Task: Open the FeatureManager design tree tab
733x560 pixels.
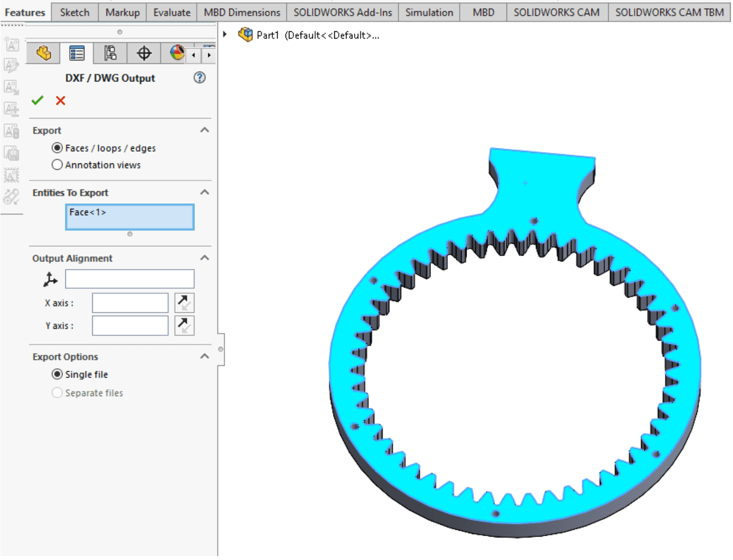Action: pos(43,53)
